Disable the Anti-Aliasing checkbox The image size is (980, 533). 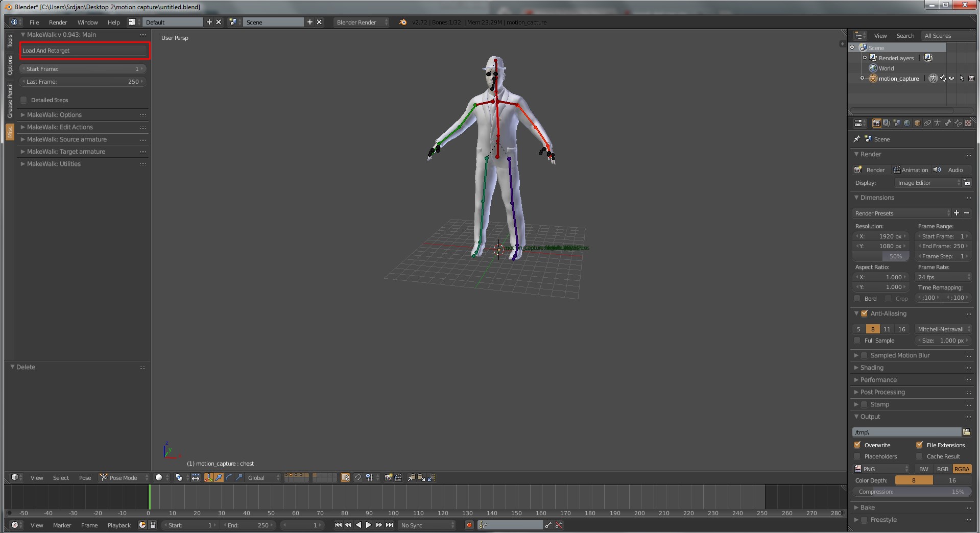tap(864, 313)
